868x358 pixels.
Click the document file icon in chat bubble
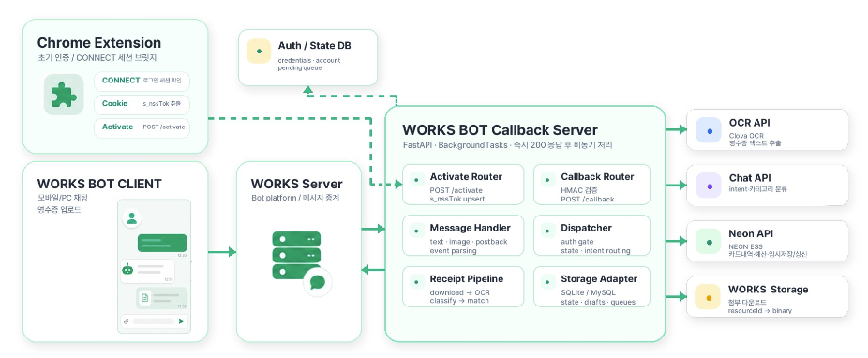[145, 298]
